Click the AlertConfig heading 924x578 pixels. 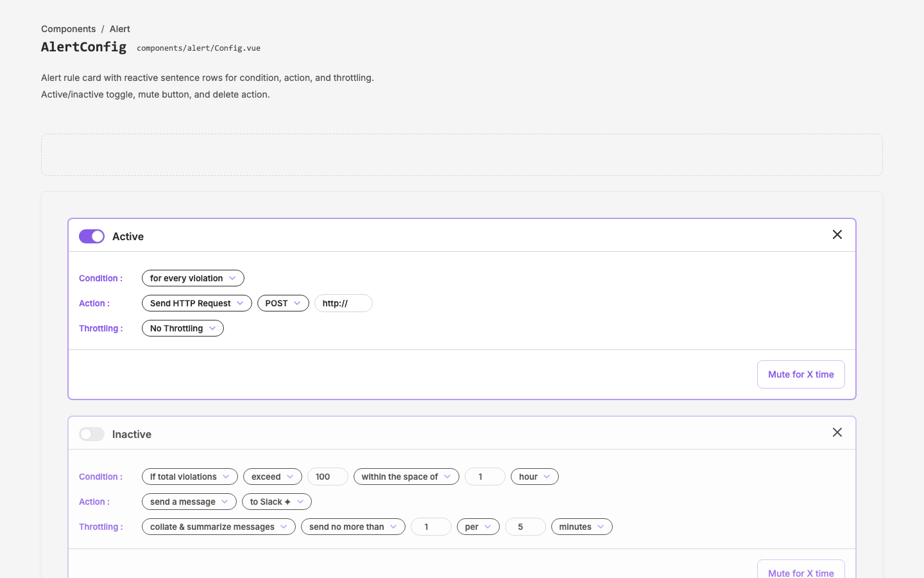(x=83, y=47)
